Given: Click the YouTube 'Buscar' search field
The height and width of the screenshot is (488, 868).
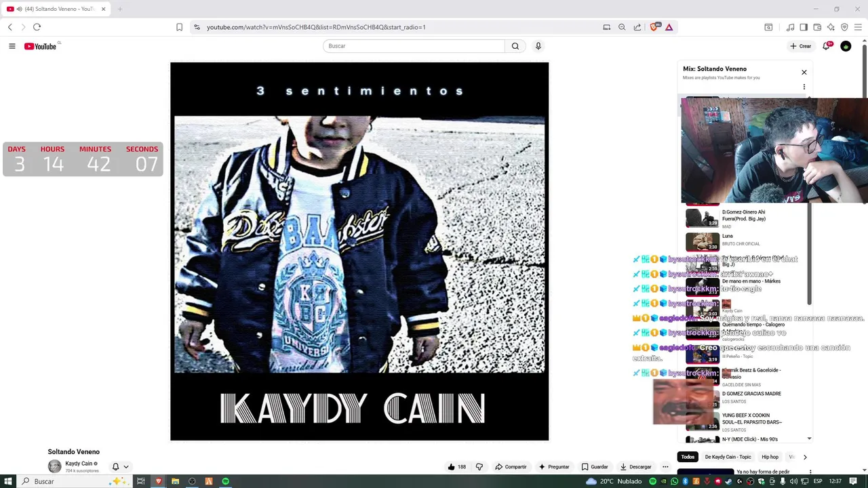Looking at the screenshot, I should tap(414, 46).
